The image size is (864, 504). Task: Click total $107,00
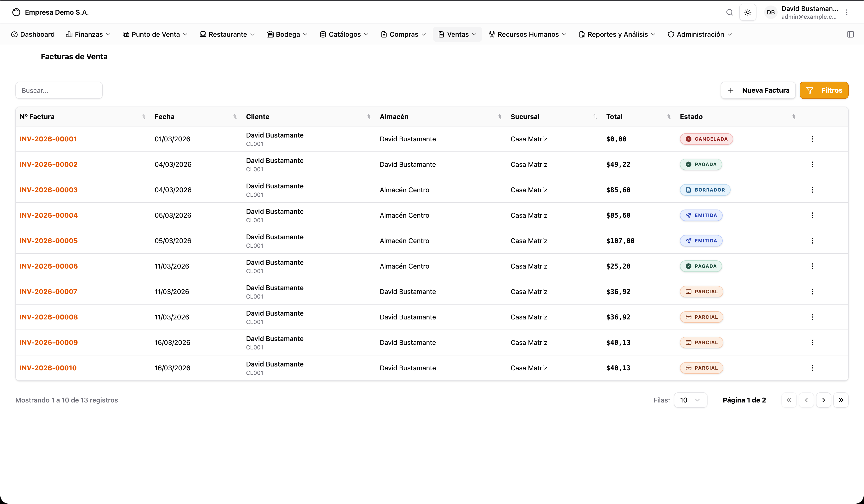click(x=620, y=241)
